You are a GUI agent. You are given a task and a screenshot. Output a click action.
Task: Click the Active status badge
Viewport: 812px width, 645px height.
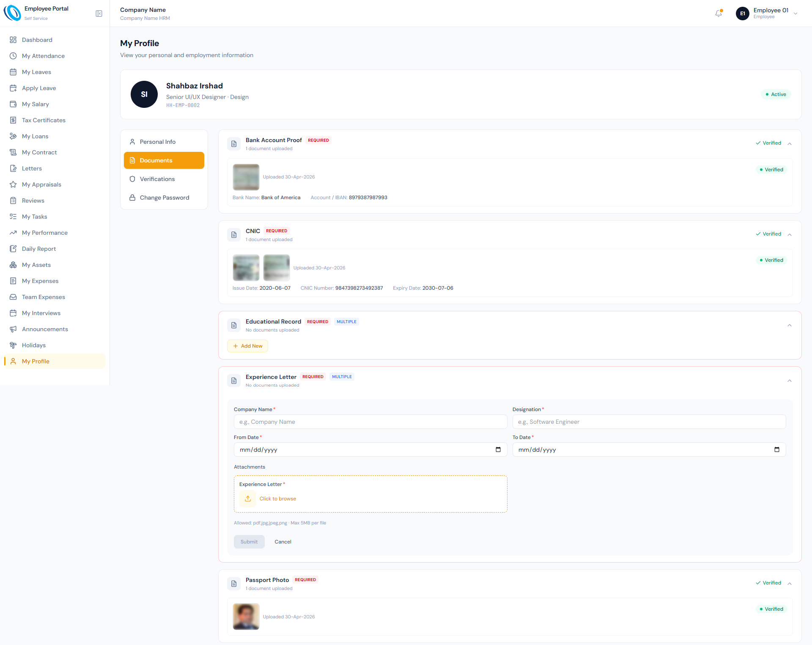[776, 94]
